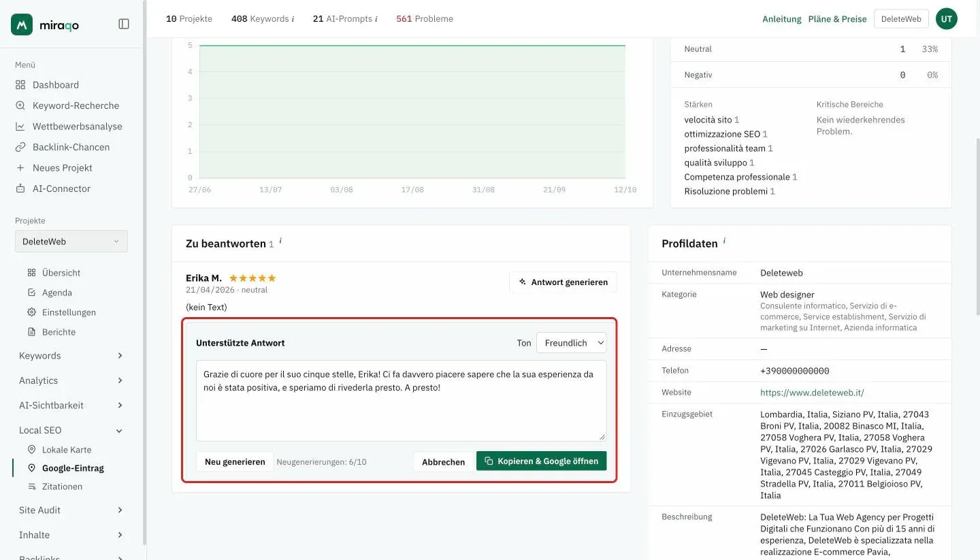The height and width of the screenshot is (560, 980).
Task: Open Berichte under the project
Action: point(59,332)
